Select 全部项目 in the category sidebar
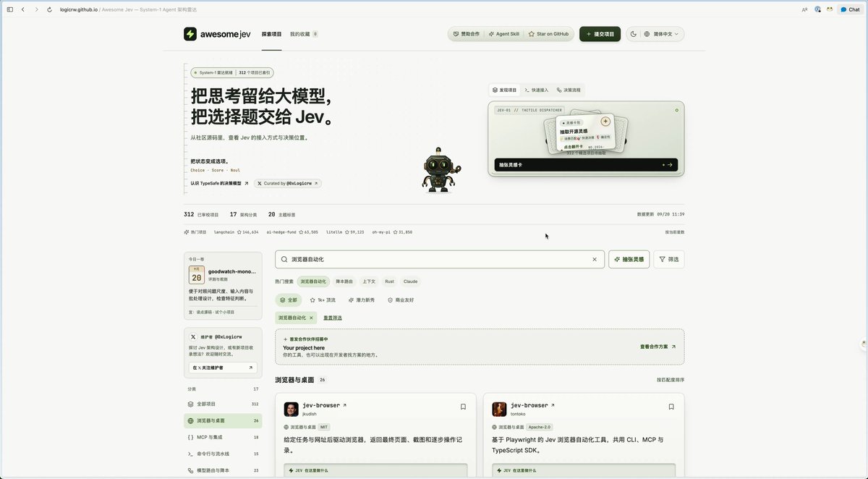This screenshot has width=868, height=479. 223,404
